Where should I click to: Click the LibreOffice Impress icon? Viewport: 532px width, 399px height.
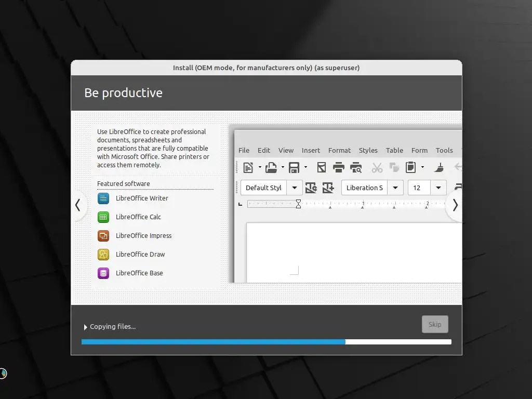(x=103, y=235)
